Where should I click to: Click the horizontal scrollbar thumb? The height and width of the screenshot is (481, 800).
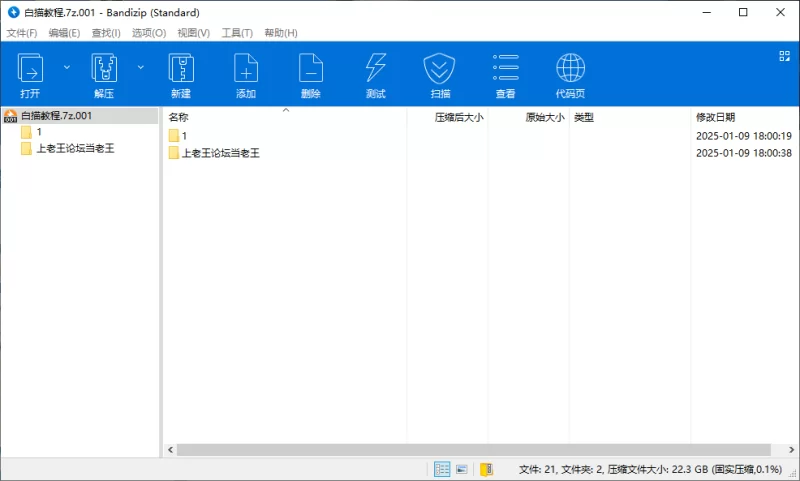pyautogui.click(x=473, y=450)
